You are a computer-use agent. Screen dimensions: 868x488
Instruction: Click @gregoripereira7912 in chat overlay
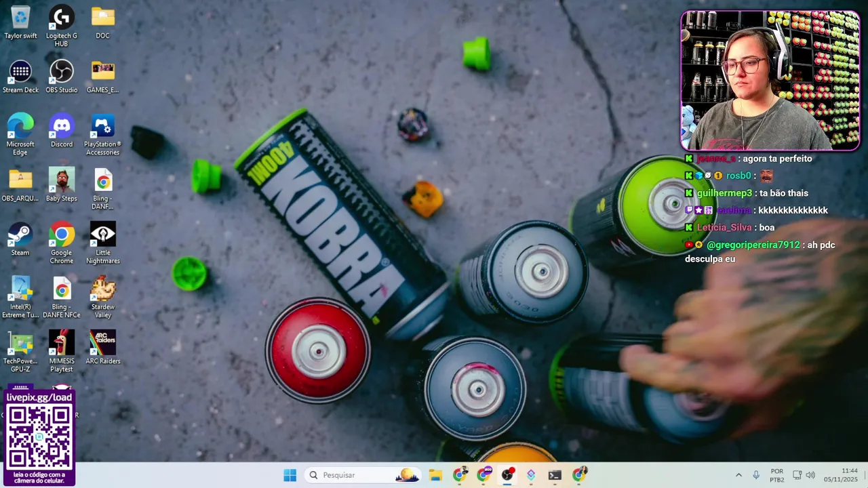pyautogui.click(x=753, y=245)
